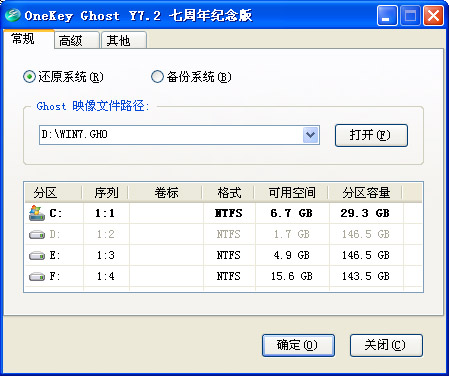Click the NTFS format cell in D: row
The image size is (449, 376).
coord(229,235)
